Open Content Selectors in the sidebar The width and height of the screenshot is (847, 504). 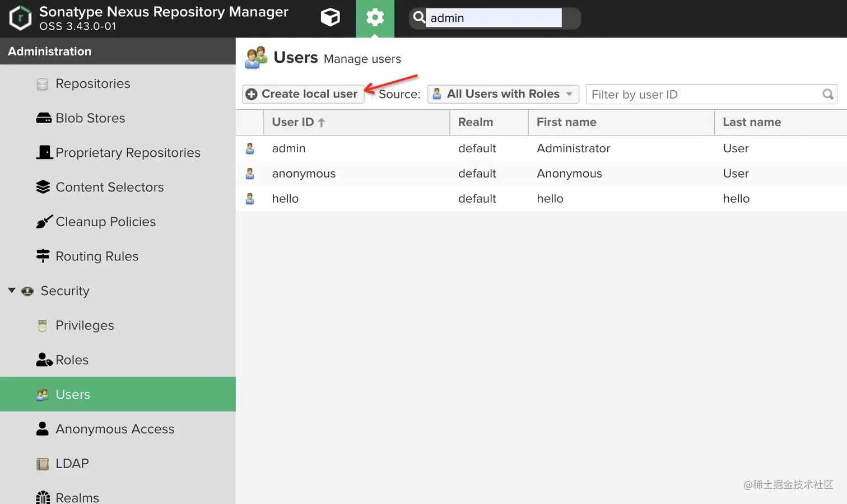click(x=110, y=187)
